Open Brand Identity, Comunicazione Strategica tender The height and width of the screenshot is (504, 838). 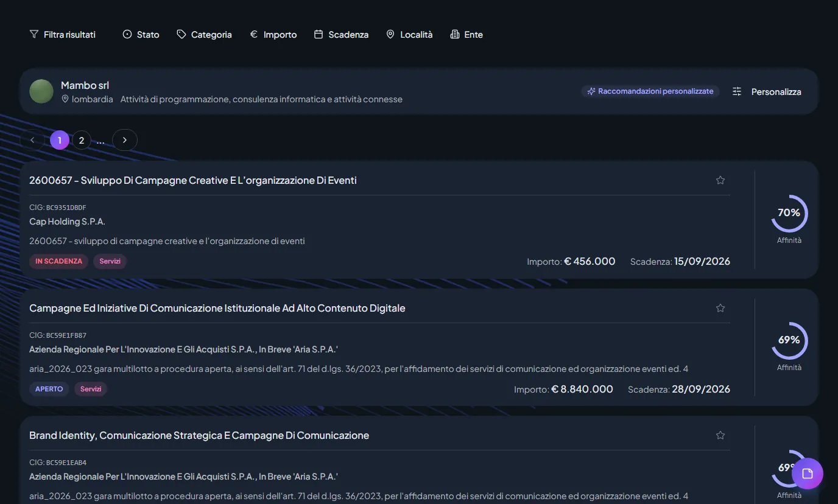(x=199, y=435)
